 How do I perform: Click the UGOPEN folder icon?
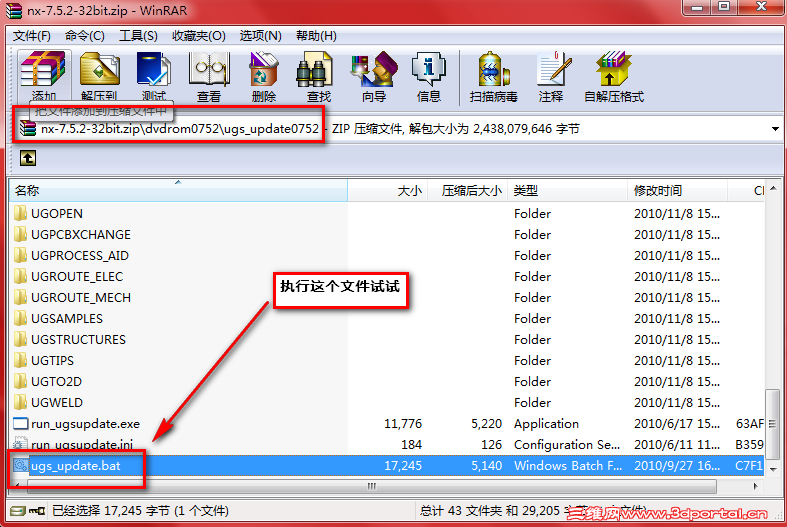[x=21, y=213]
